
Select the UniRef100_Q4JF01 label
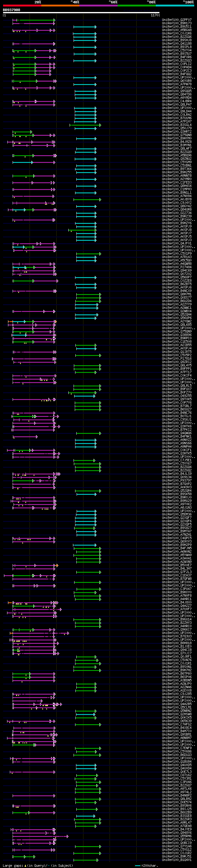point(177,243)
